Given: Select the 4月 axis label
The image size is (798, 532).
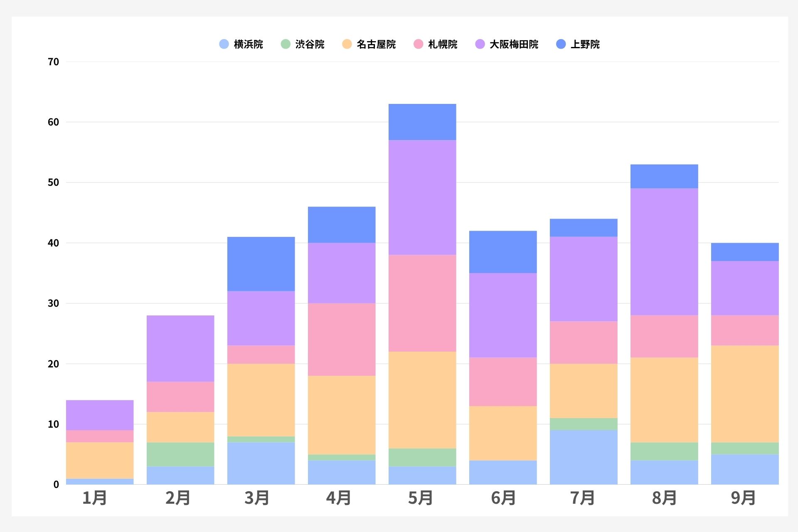Looking at the screenshot, I should pyautogui.click(x=339, y=498).
